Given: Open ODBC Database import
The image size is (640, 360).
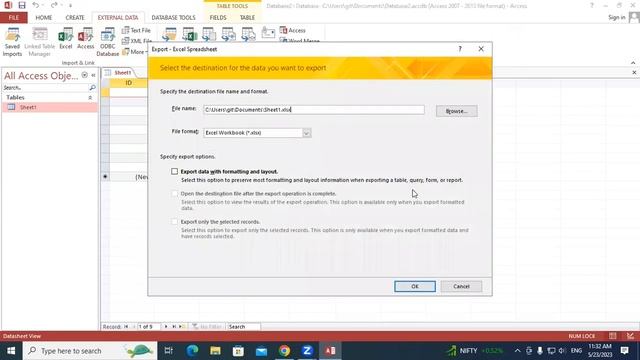Looking at the screenshot, I should pos(108,42).
